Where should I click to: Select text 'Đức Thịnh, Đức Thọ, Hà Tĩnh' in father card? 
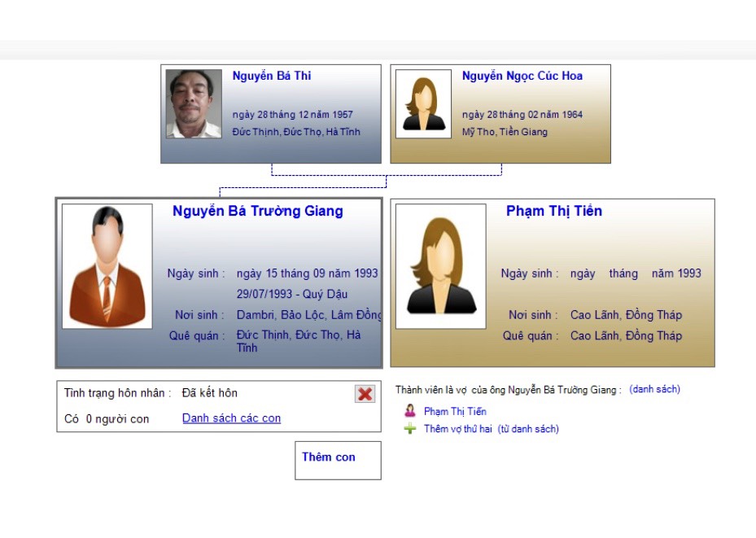coord(296,132)
